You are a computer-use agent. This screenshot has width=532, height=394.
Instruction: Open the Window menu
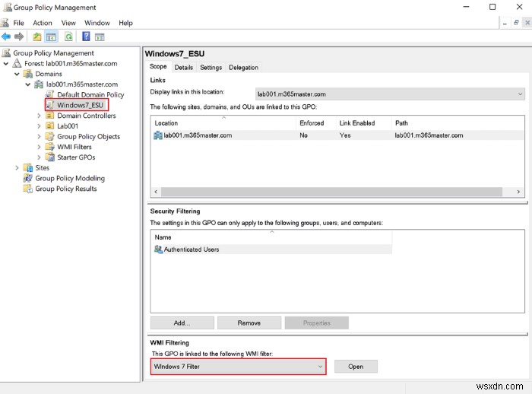click(x=97, y=23)
